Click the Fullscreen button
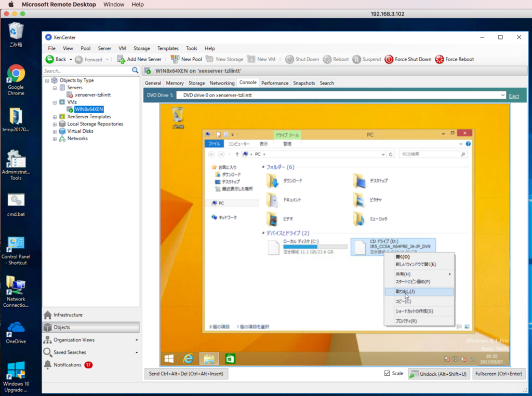Image resolution: width=532 pixels, height=396 pixels. pyautogui.click(x=498, y=374)
